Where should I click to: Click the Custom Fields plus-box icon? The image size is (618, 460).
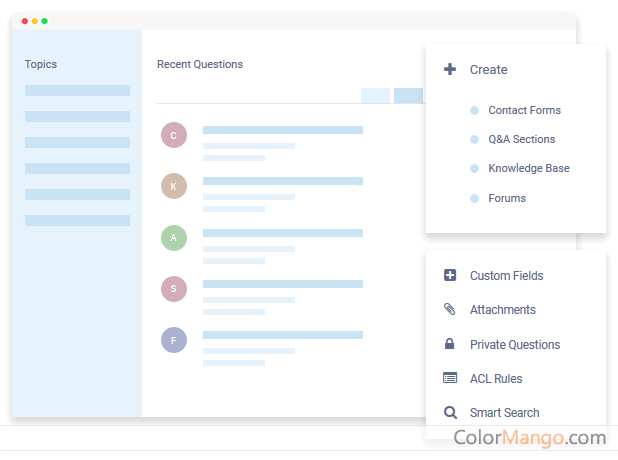450,276
